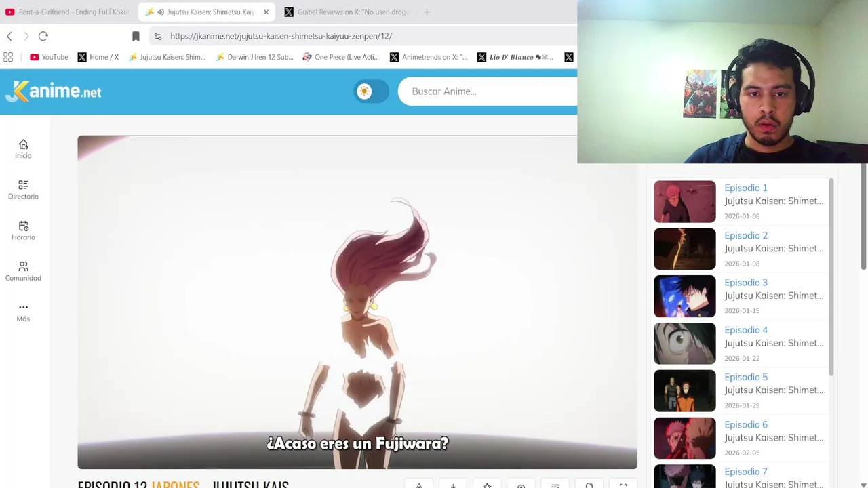
Task: Close the Jujutsu Kaisen browser tab
Action: pyautogui.click(x=266, y=12)
